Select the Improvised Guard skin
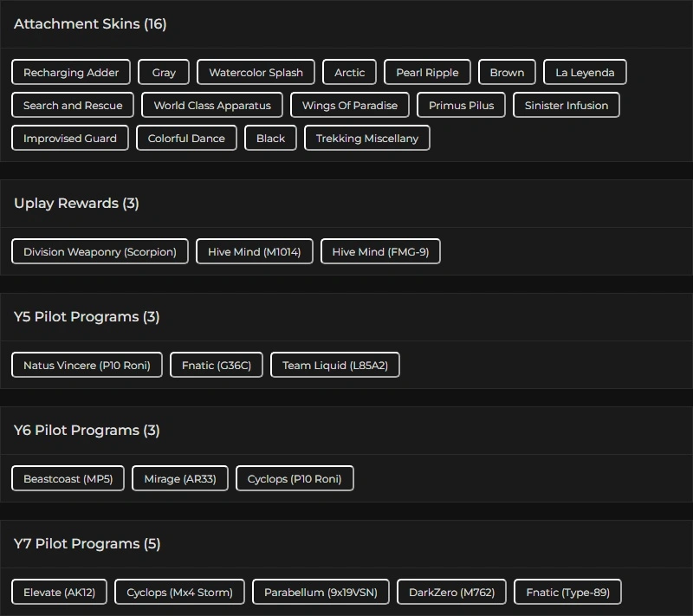The width and height of the screenshot is (693, 616). point(70,139)
